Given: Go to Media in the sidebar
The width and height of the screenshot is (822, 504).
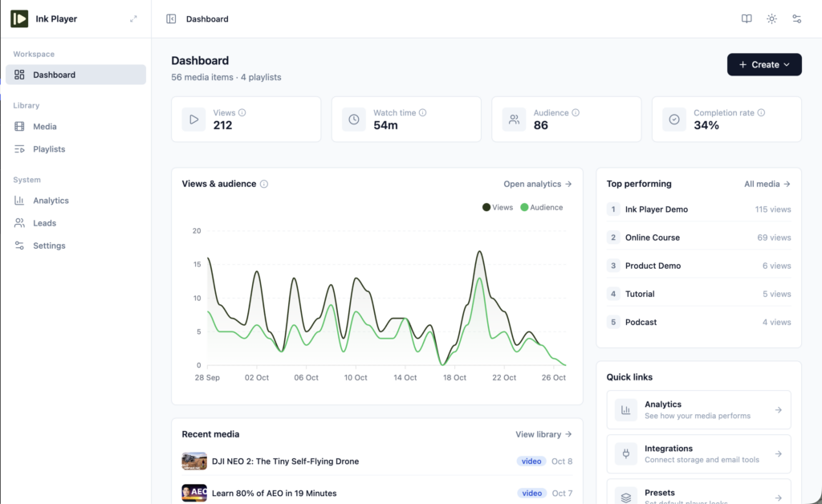Looking at the screenshot, I should tap(76, 126).
